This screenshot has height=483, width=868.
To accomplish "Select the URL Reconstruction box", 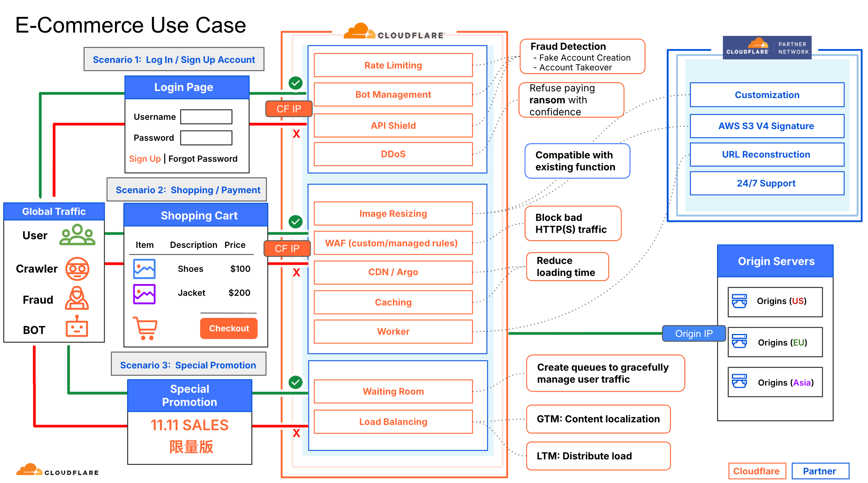I will (767, 154).
